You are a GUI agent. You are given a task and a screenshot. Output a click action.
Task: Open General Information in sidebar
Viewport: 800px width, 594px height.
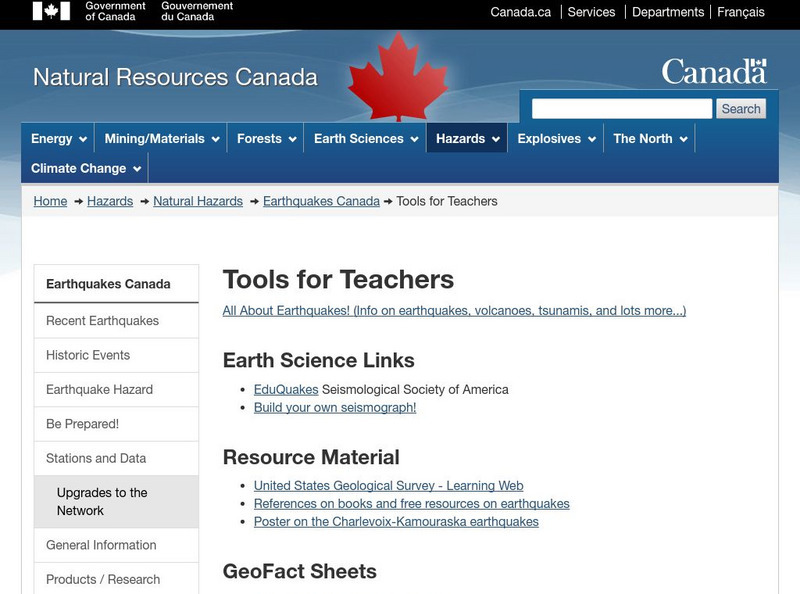pyautogui.click(x=116, y=545)
